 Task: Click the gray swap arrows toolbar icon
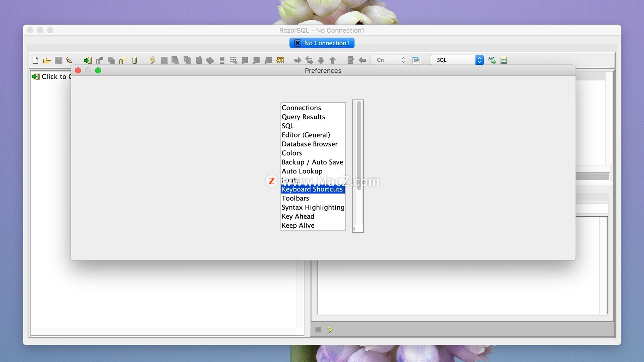(309, 60)
